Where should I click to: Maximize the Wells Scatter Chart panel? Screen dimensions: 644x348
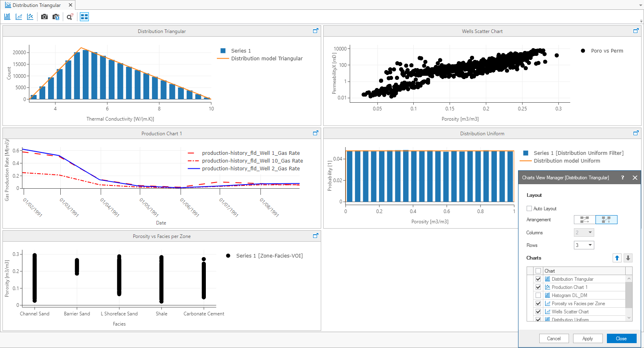(x=635, y=31)
